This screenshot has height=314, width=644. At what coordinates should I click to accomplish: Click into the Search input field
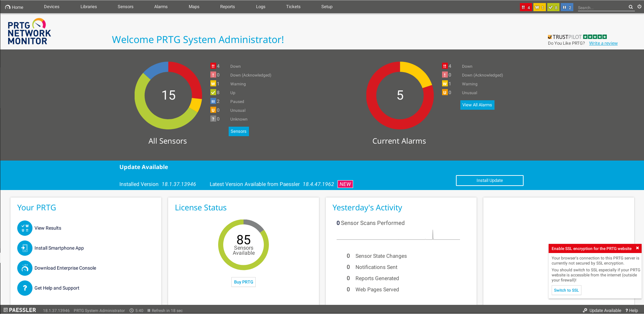coord(601,7)
